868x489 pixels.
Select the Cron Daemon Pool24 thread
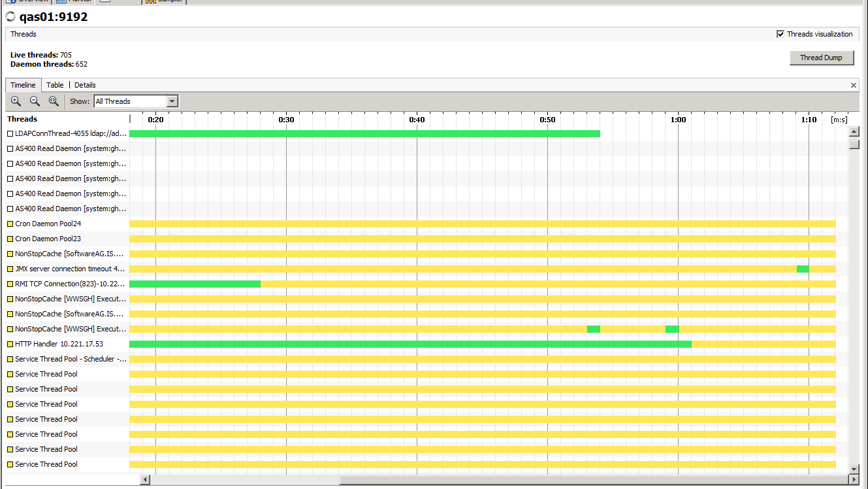pyautogui.click(x=48, y=224)
